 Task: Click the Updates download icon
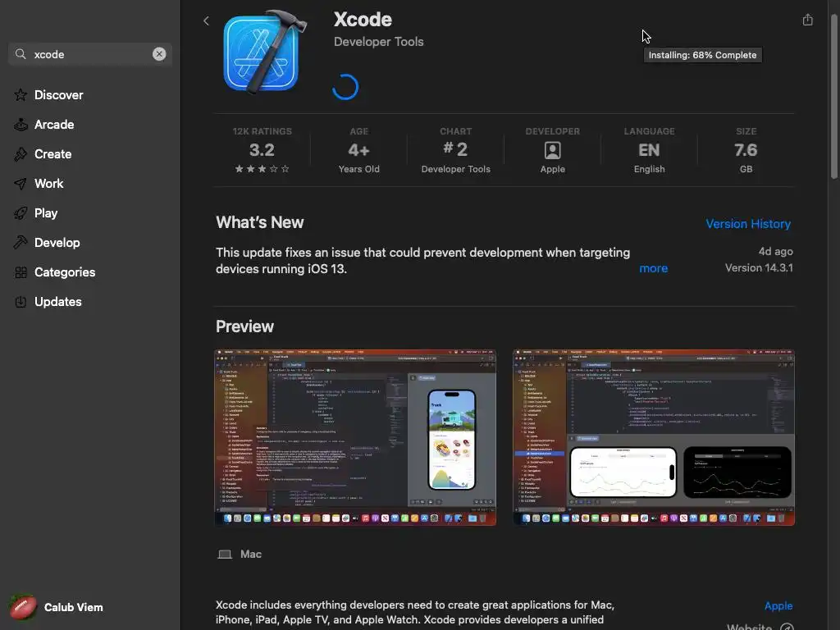pos(21,302)
